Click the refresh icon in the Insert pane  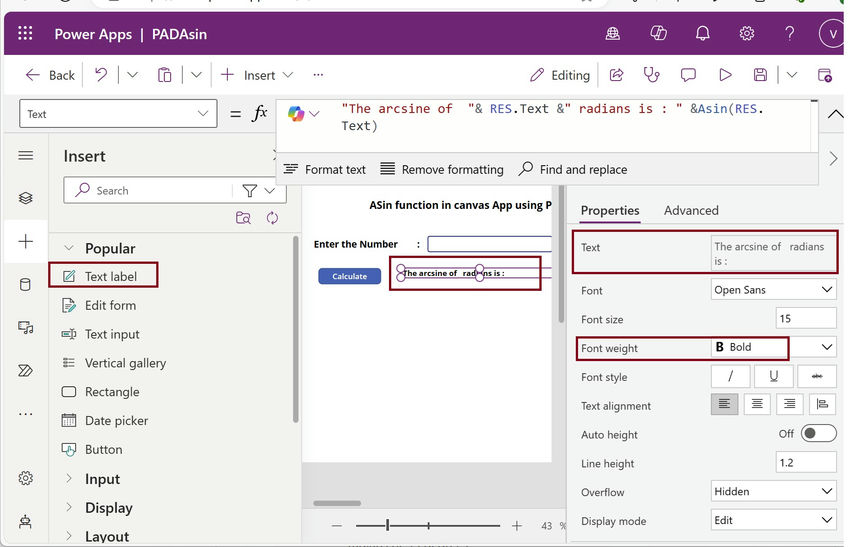tap(272, 217)
